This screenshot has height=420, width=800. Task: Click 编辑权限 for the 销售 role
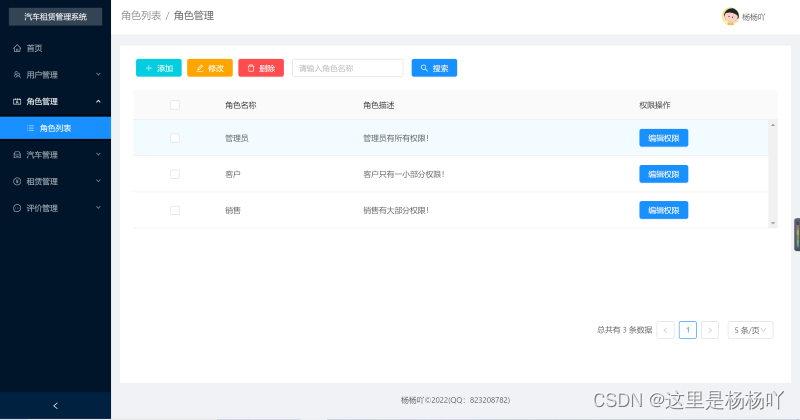(664, 210)
